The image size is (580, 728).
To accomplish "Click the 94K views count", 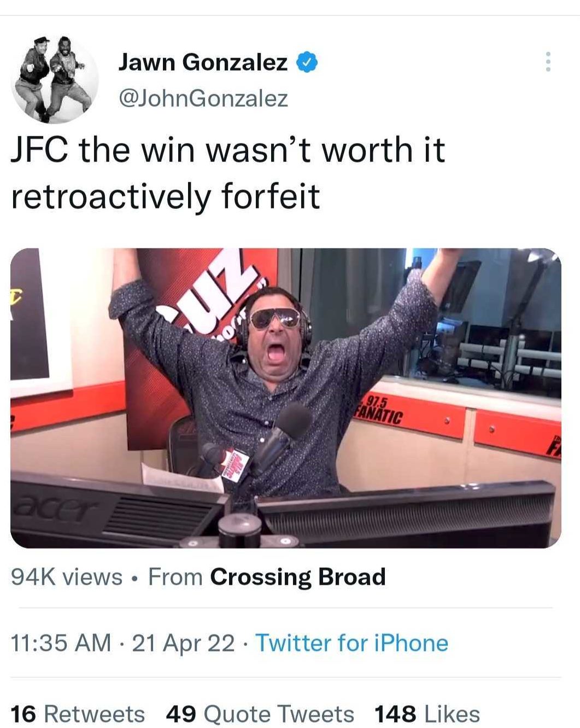I will pyautogui.click(x=67, y=577).
